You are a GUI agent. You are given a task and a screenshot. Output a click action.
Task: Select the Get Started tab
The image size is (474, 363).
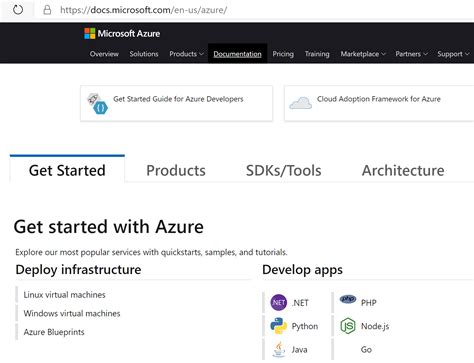tap(67, 170)
